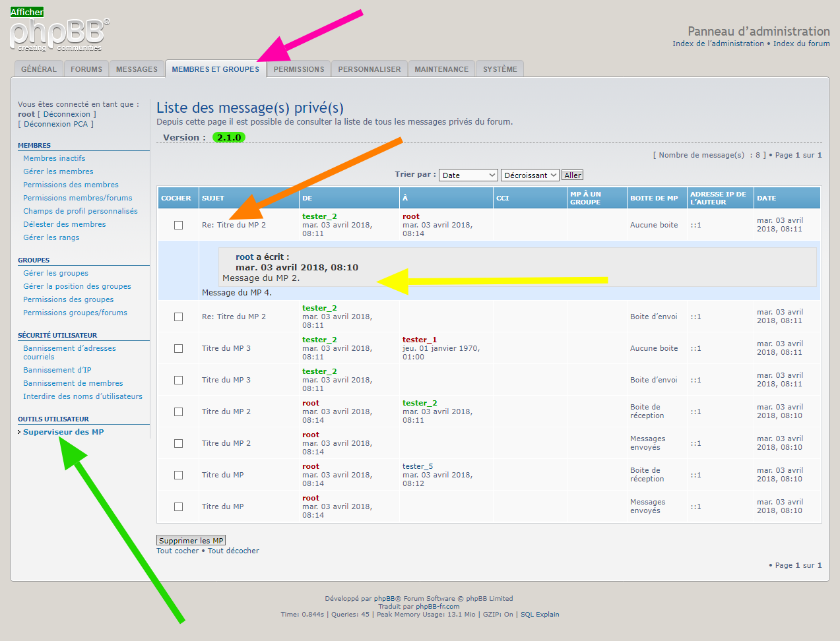Open the Date sort field dropdown
This screenshot has height=641, width=840.
coord(468,175)
